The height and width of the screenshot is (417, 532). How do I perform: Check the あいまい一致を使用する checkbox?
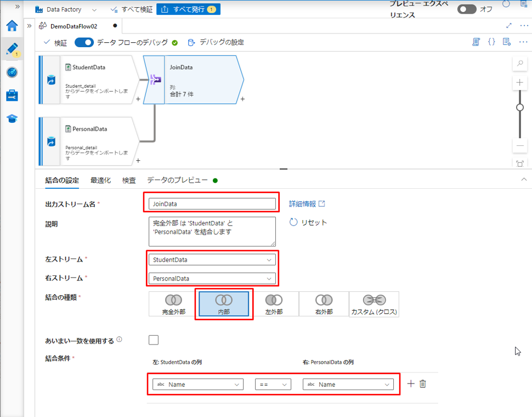pos(154,340)
